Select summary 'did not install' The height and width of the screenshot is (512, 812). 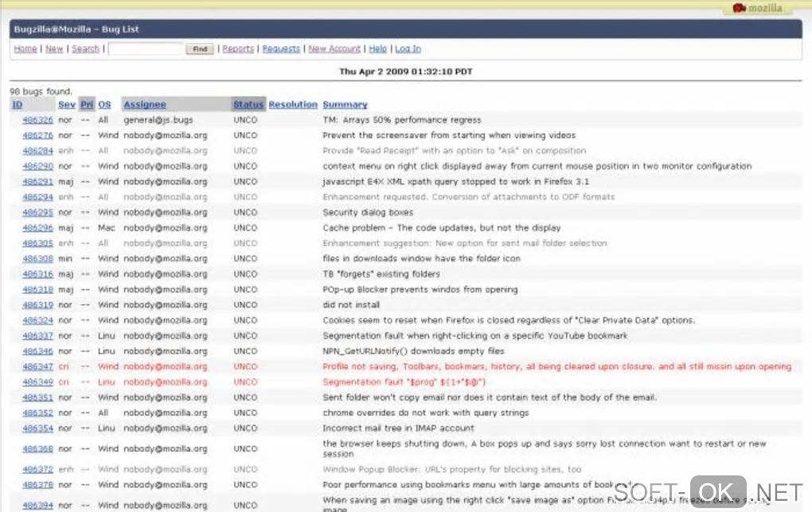(351, 305)
